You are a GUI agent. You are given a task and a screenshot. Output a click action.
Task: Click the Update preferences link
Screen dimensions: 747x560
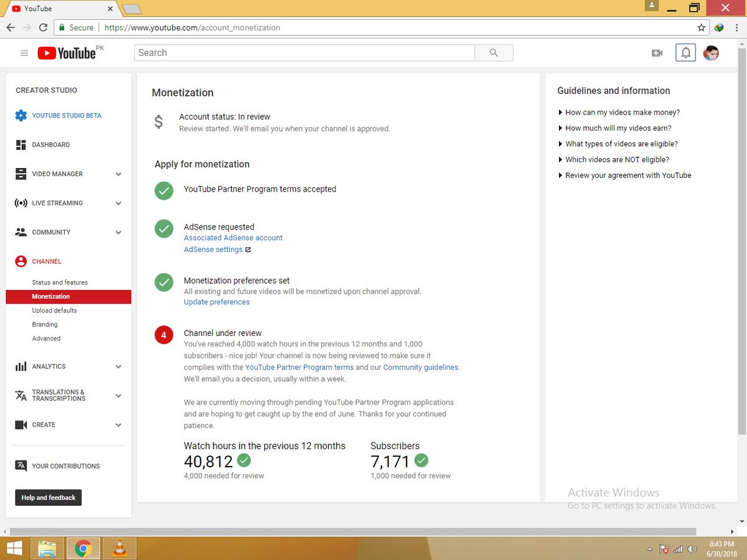[x=217, y=302]
